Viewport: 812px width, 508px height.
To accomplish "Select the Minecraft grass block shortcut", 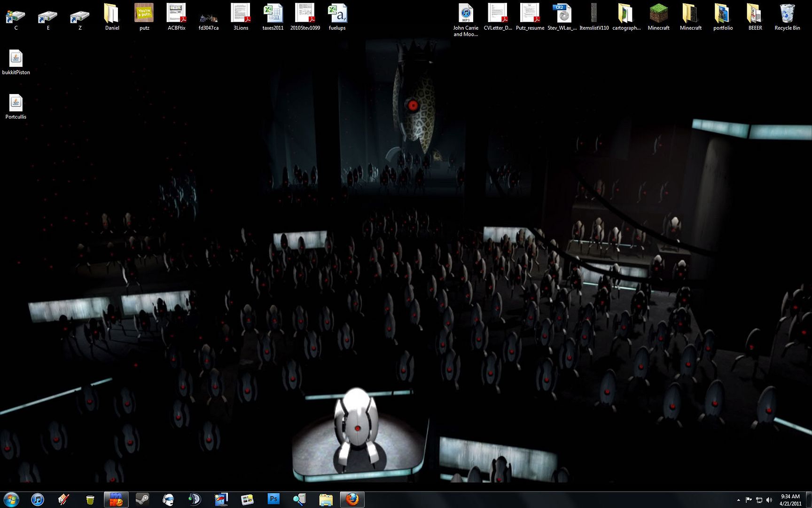I will click(x=658, y=16).
